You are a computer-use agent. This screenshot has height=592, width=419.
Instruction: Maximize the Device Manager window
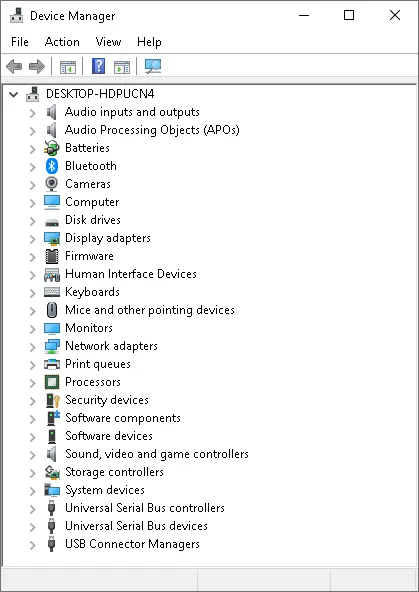(x=349, y=15)
